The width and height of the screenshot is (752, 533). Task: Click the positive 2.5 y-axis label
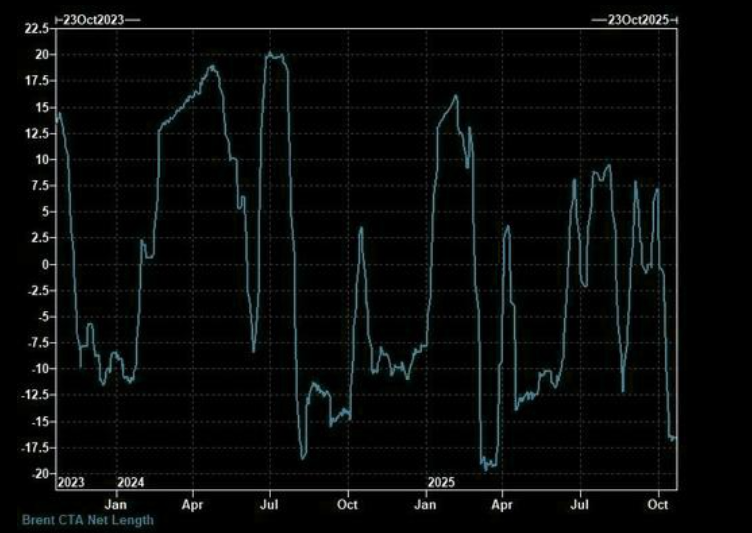pos(38,238)
